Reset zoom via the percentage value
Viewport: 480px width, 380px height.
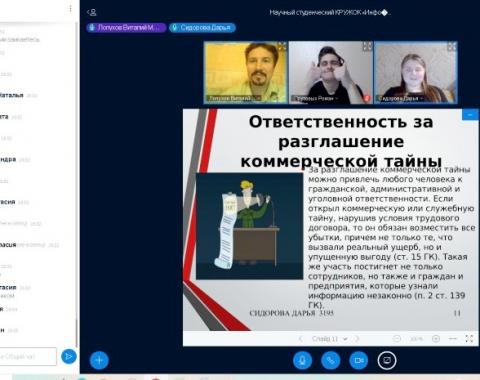pos(416,339)
